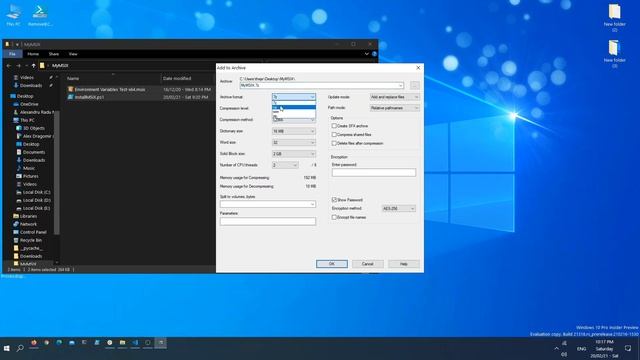Viewport: 640px width, 360px height.
Task: Open the Path mode dropdown
Action: coord(395,108)
